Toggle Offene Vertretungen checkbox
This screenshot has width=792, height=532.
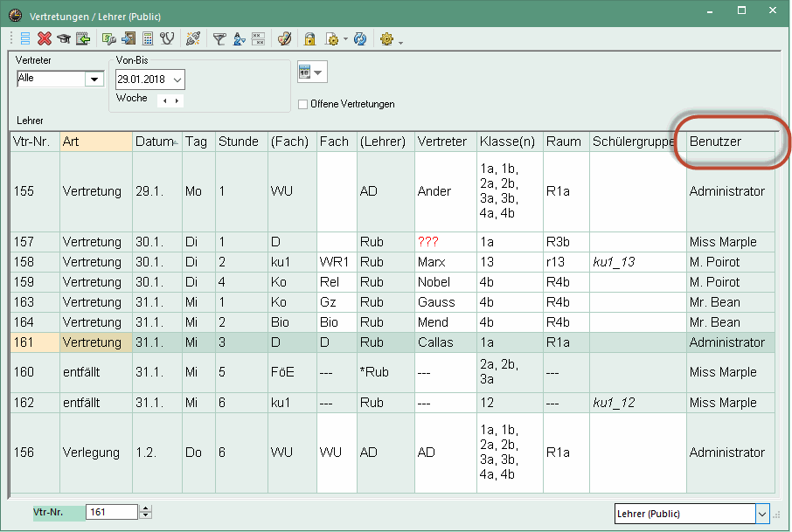click(303, 105)
